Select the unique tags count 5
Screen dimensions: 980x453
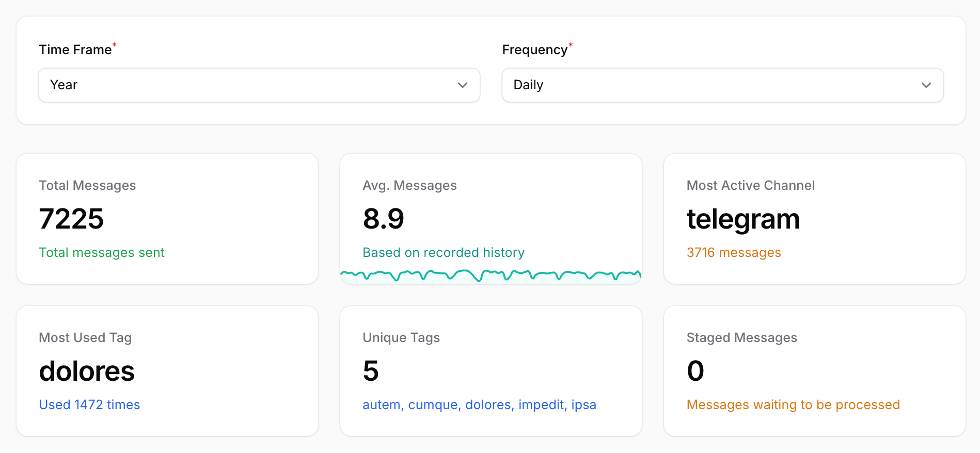[x=371, y=371]
